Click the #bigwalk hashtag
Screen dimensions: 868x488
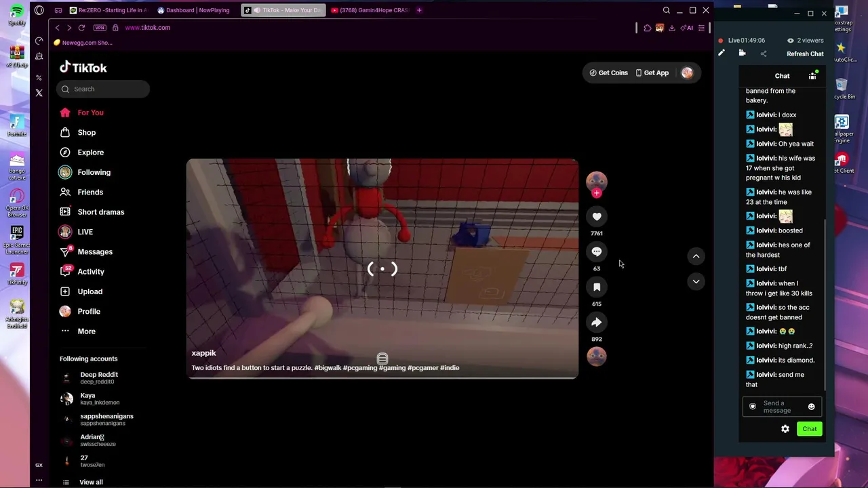(x=328, y=368)
